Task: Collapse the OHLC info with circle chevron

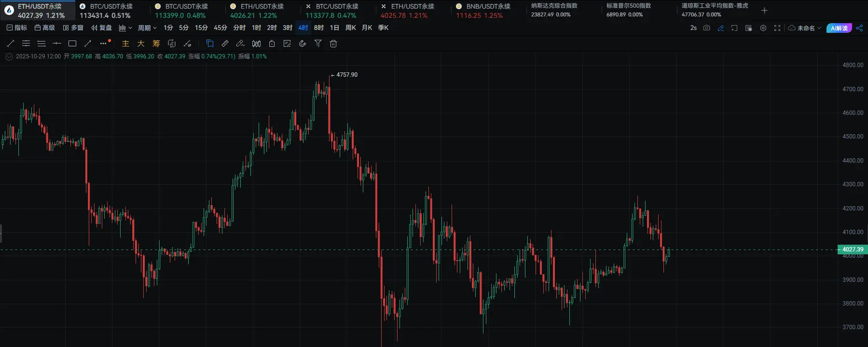Action: 9,56
